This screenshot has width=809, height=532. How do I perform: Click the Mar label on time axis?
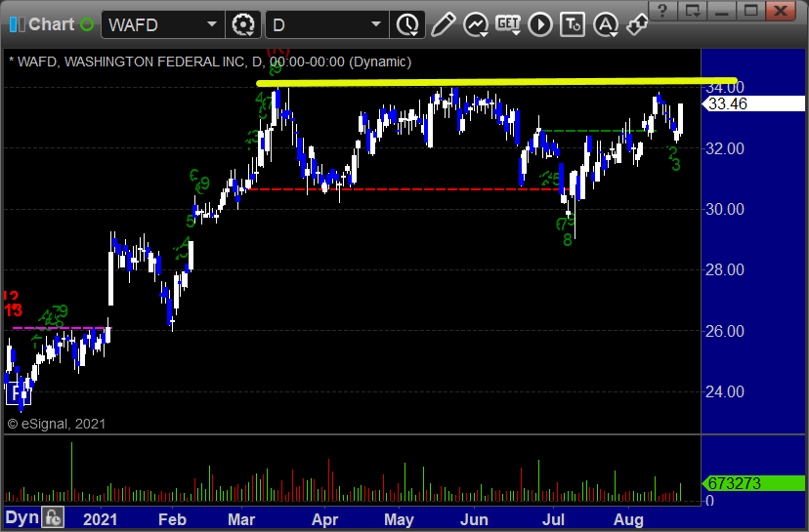[x=241, y=519]
